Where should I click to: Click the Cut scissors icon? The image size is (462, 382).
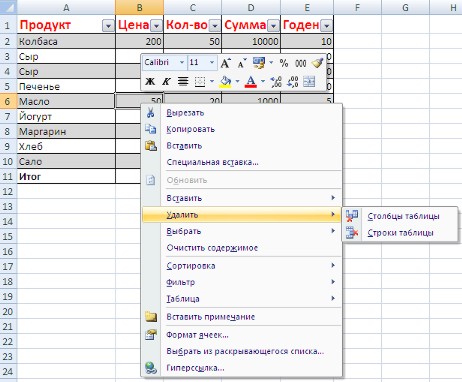point(150,112)
